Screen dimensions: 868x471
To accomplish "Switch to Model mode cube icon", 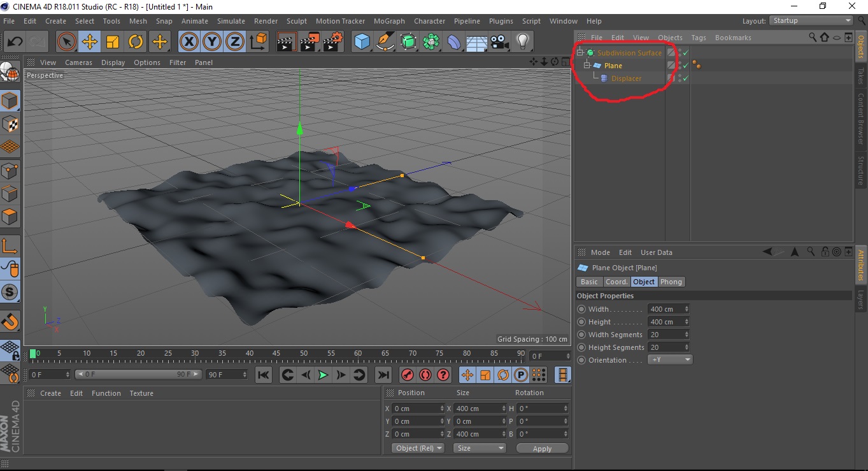I will [x=10, y=101].
